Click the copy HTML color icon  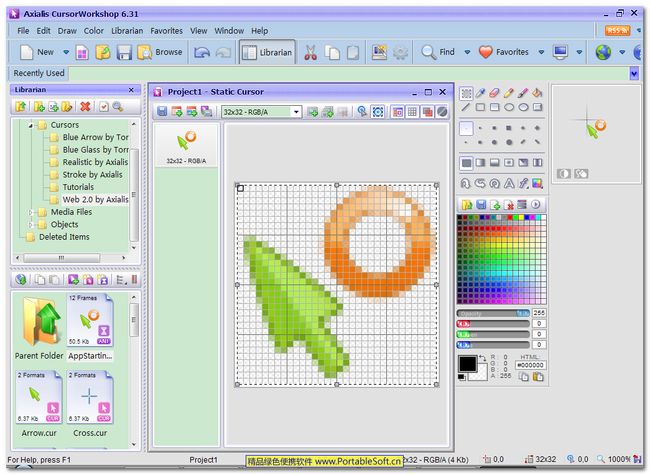click(x=524, y=377)
